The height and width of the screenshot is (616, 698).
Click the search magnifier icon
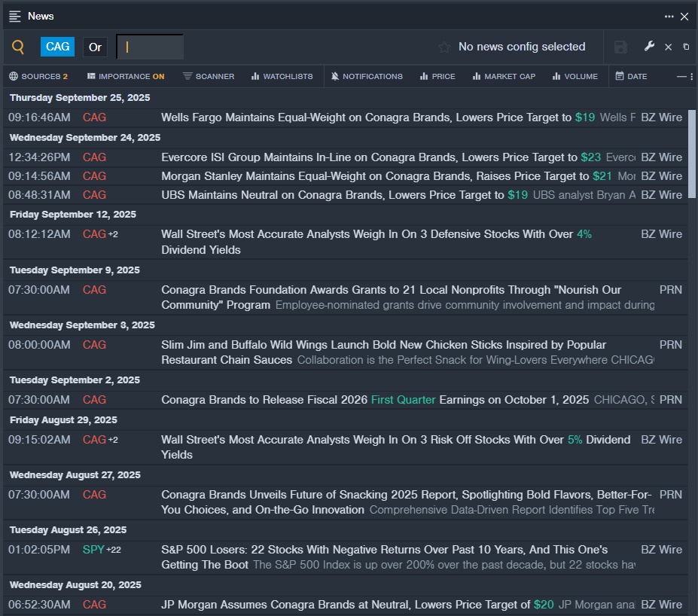18,47
